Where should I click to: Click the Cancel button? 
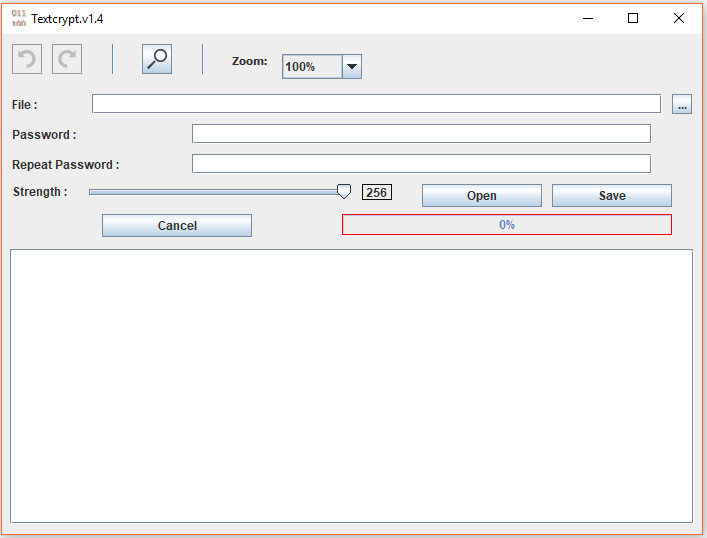177,225
